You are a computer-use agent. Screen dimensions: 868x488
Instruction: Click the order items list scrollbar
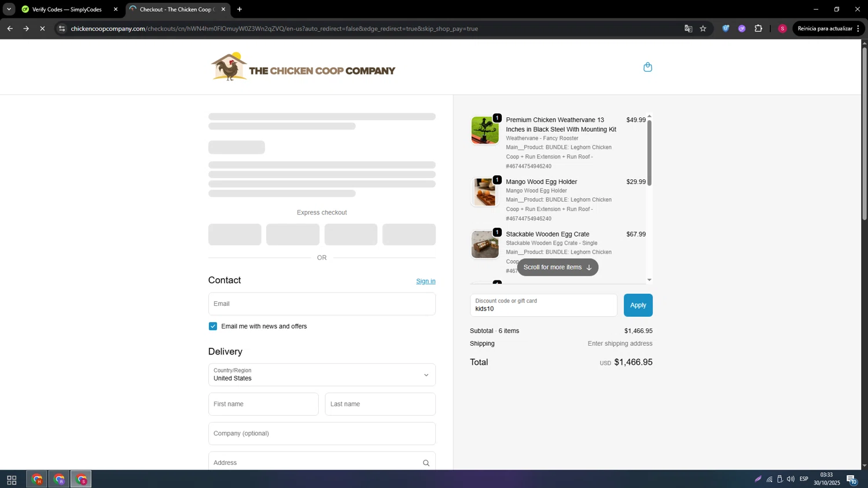click(649, 153)
